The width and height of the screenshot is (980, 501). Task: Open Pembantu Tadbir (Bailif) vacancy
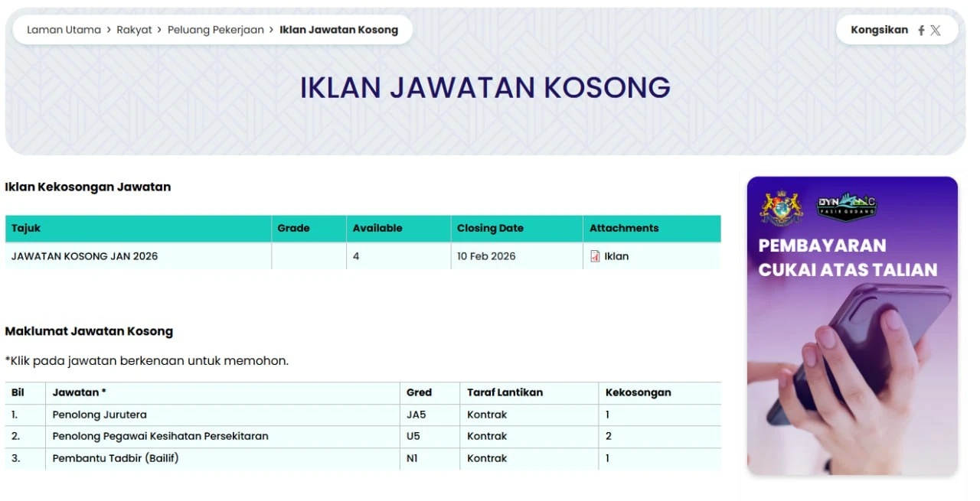click(x=116, y=458)
